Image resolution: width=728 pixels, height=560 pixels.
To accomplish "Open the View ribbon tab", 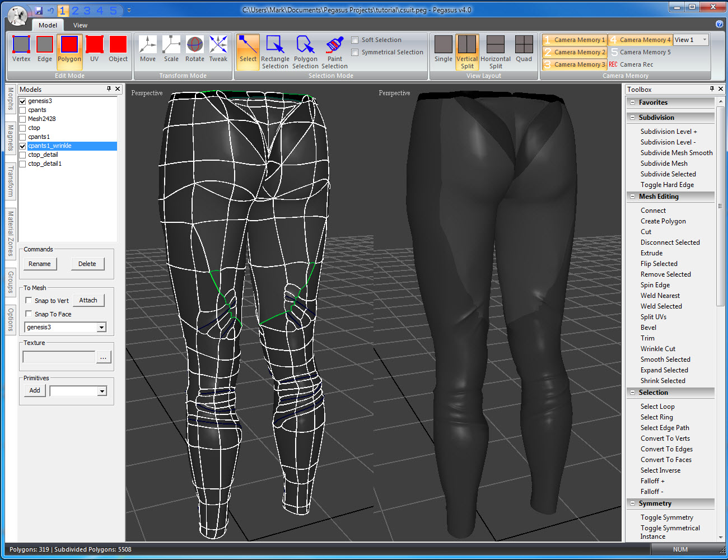I will coord(80,25).
